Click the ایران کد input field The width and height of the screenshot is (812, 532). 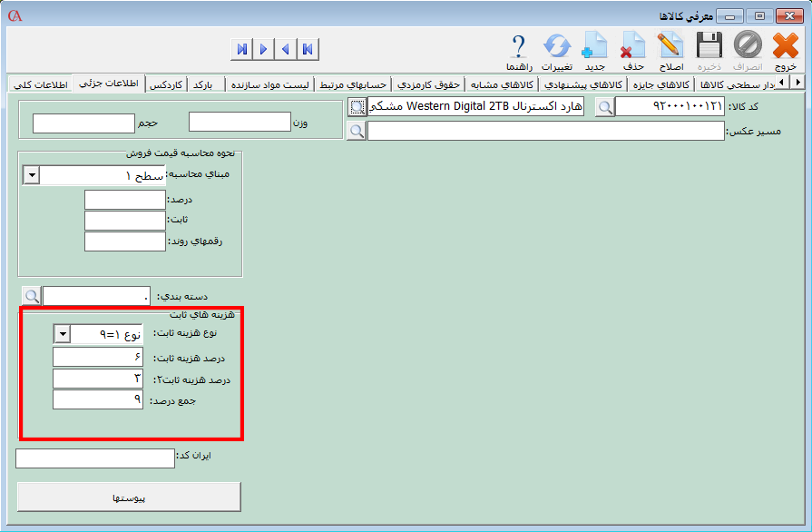click(x=95, y=458)
